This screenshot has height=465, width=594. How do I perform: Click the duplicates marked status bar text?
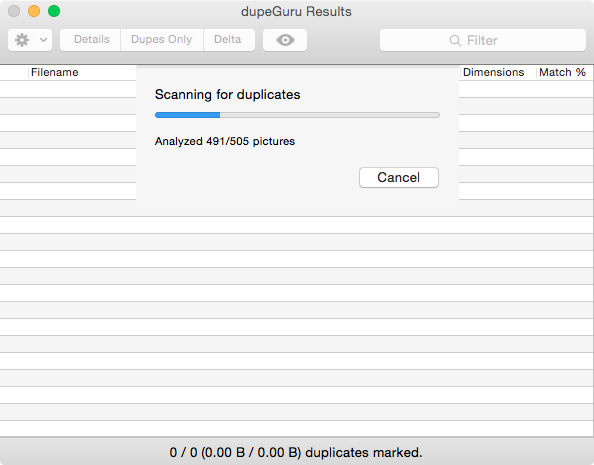tap(296, 452)
